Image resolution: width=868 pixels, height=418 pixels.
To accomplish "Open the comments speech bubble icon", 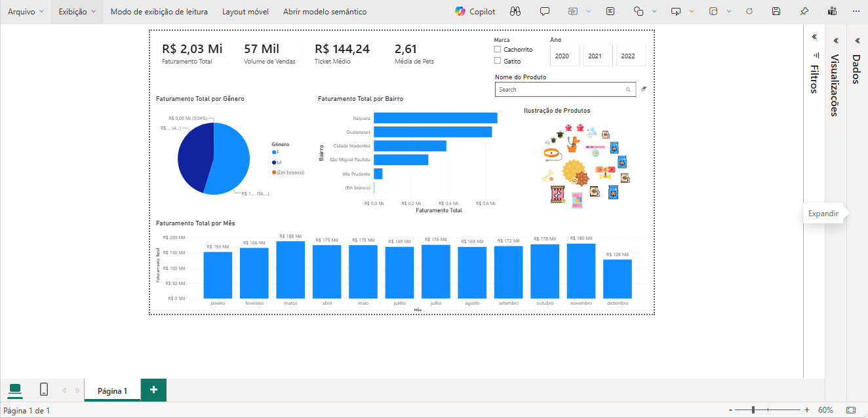I will [x=545, y=12].
